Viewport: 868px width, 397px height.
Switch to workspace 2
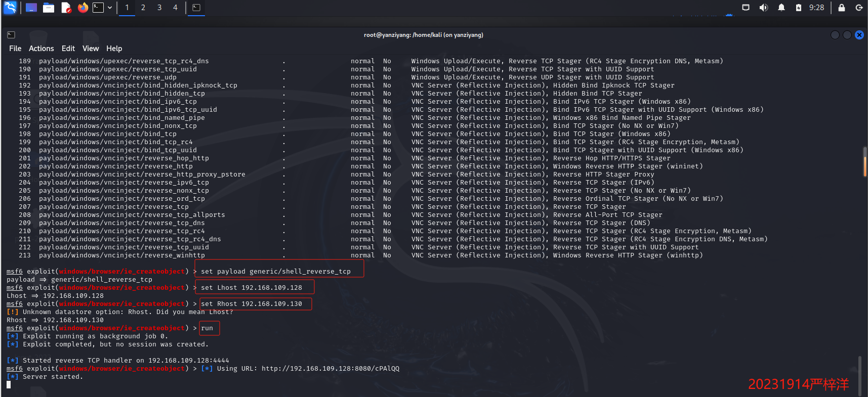tap(143, 8)
